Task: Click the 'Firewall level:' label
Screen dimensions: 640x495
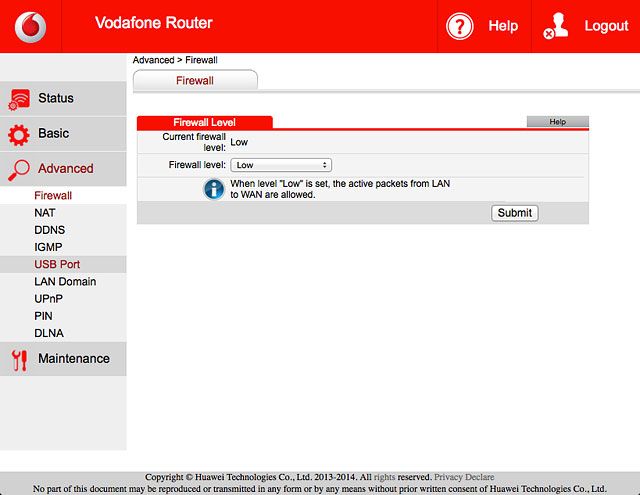Action: (x=197, y=165)
